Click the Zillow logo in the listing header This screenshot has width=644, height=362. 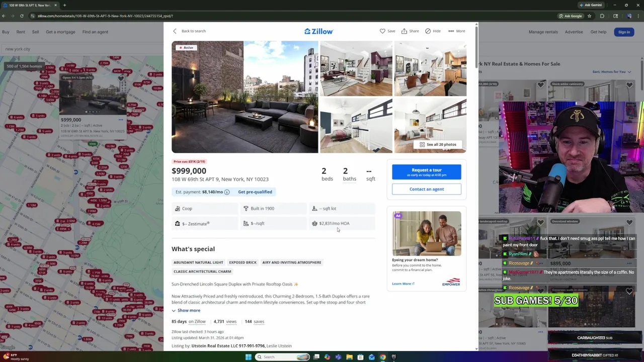318,31
